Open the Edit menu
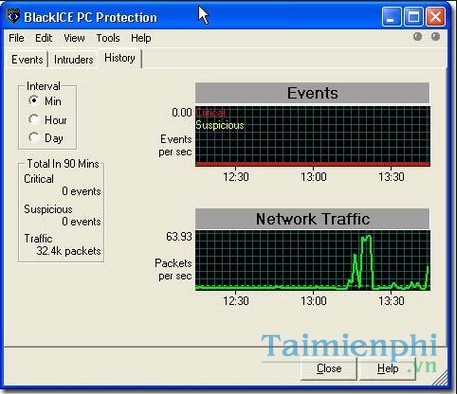 click(44, 38)
